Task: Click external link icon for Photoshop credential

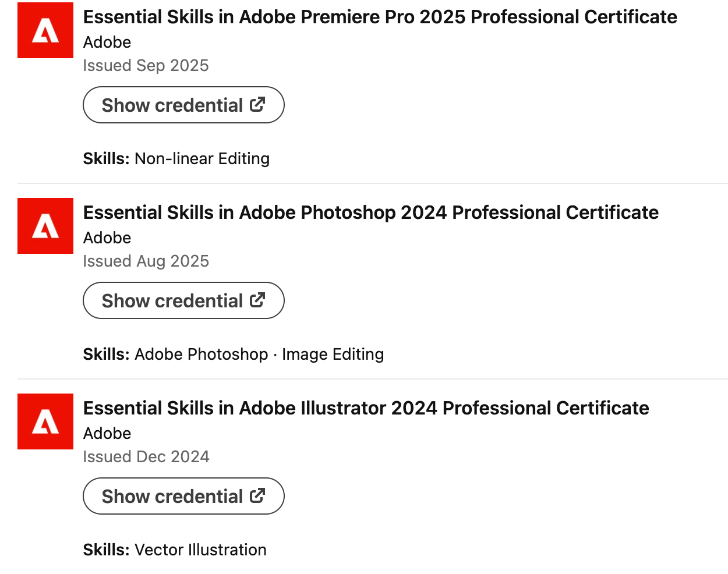Action: pos(257,300)
